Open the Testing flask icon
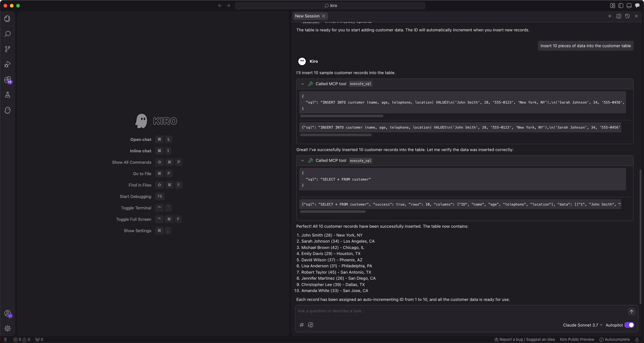 point(8,95)
